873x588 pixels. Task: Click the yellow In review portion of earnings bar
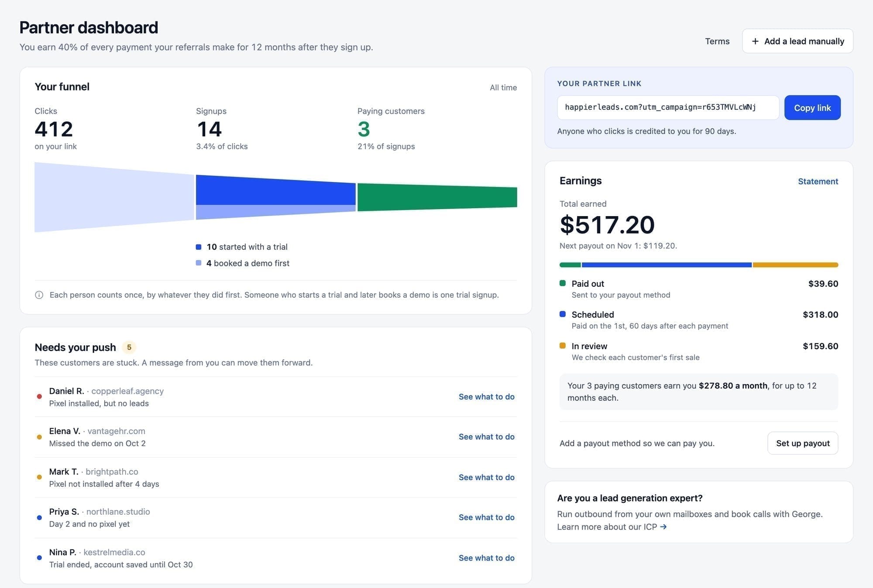795,265
